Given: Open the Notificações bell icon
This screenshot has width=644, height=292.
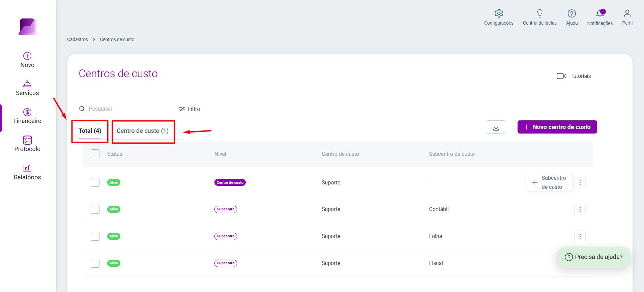Looking at the screenshot, I should pos(600,13).
